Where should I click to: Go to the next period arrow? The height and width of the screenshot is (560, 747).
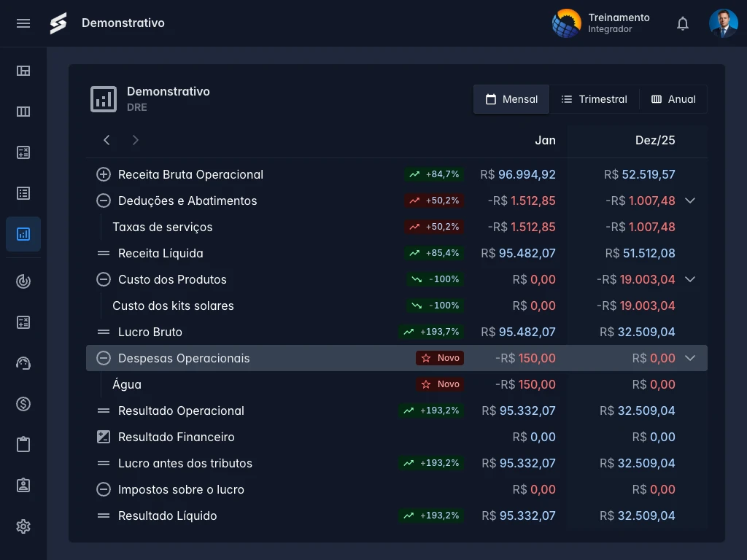click(x=135, y=140)
